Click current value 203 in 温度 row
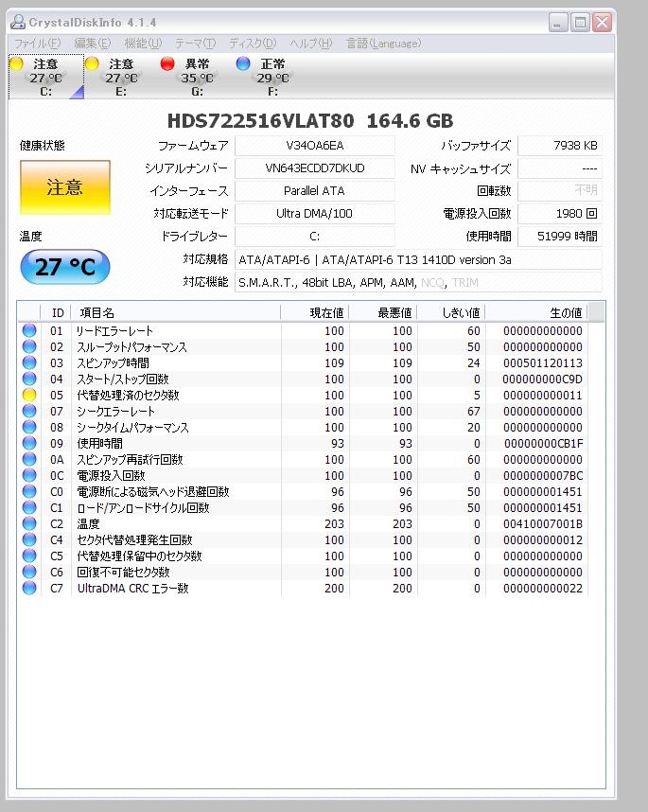This screenshot has height=812, width=648. pos(334,523)
